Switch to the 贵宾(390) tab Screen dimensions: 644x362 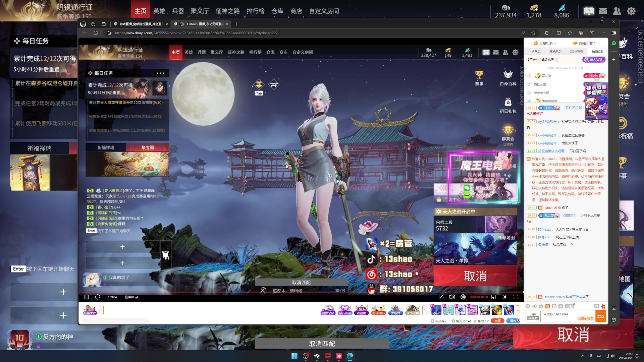(577, 51)
